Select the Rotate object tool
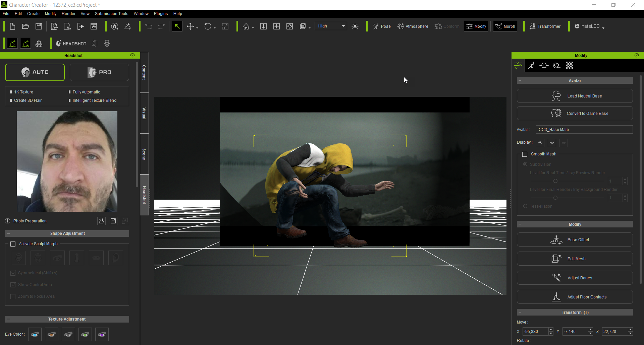Image resolution: width=644 pixels, height=345 pixels. (x=208, y=26)
